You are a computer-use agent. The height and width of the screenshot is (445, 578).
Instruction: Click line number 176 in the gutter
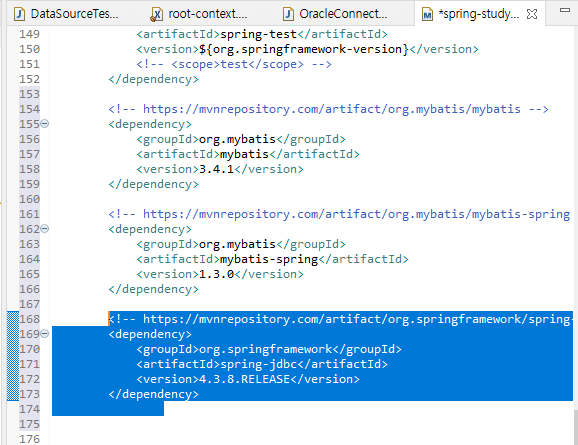coord(29,439)
